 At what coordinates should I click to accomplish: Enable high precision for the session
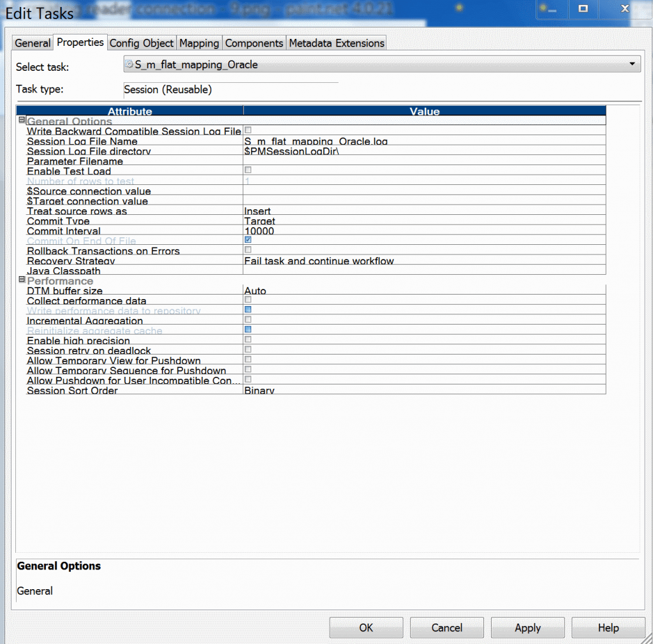pyautogui.click(x=247, y=339)
